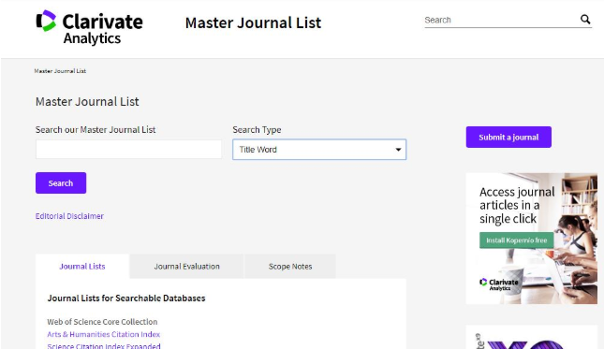Click the Master Journal List breadcrumb
This screenshot has width=604, height=364.
pyautogui.click(x=60, y=71)
